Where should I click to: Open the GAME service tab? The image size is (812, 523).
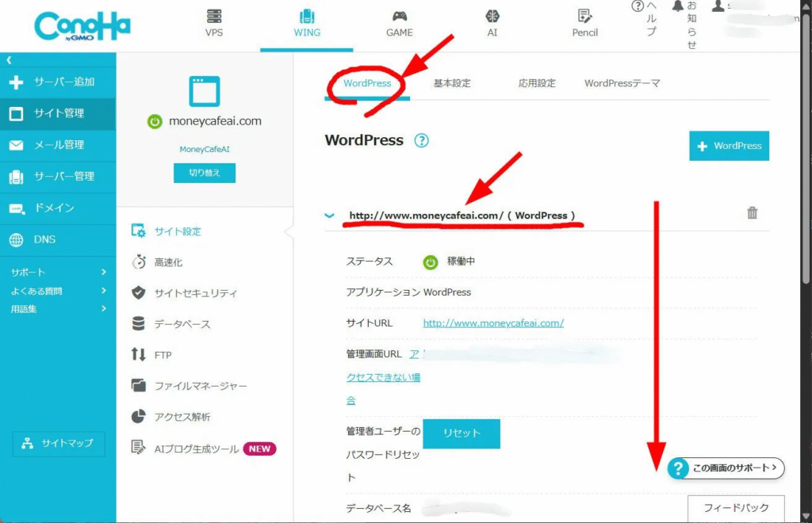pyautogui.click(x=400, y=24)
